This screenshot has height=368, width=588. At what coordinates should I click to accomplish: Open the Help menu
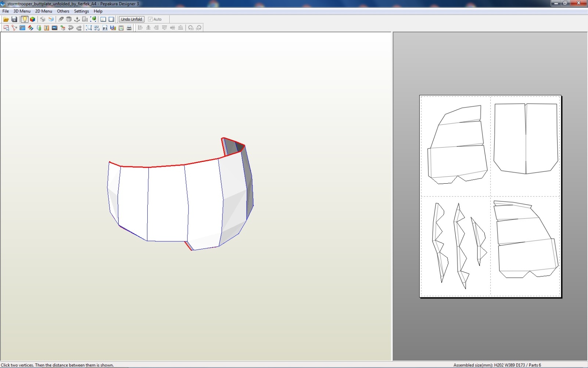point(98,11)
